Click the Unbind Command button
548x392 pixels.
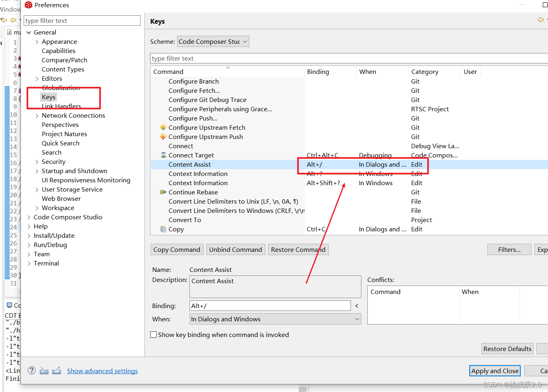coord(236,249)
